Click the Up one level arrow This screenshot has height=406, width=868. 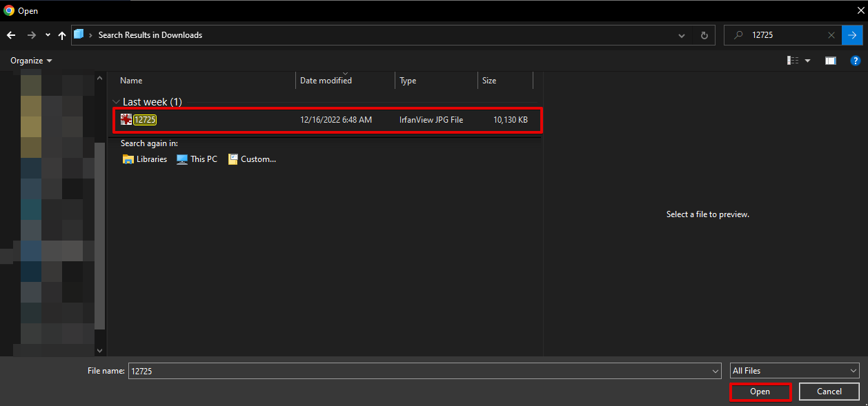(62, 35)
